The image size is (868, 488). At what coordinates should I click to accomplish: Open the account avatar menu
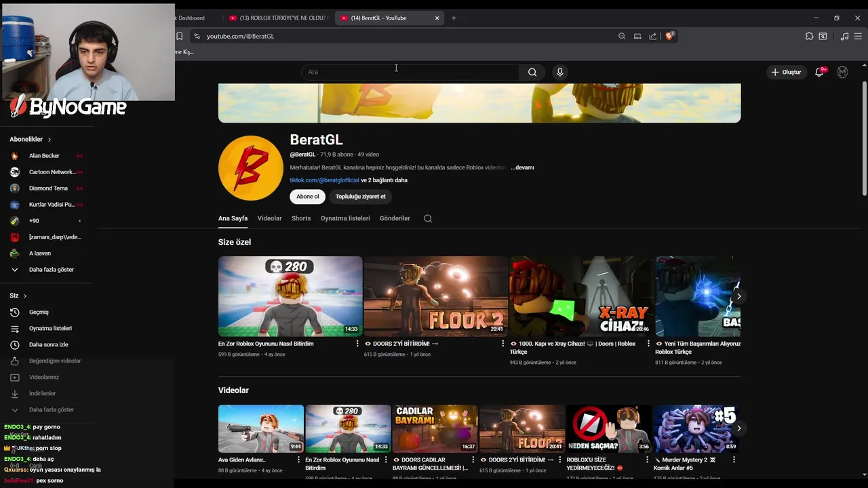(x=842, y=72)
